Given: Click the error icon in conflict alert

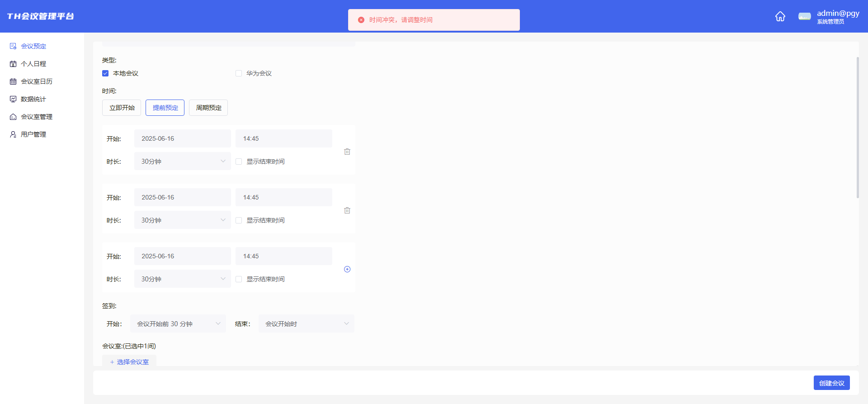Looking at the screenshot, I should pos(361,20).
